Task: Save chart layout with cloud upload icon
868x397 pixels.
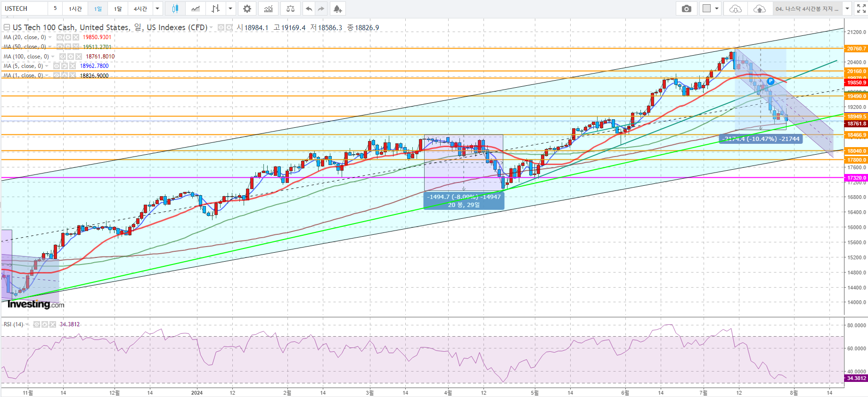Action: (759, 8)
